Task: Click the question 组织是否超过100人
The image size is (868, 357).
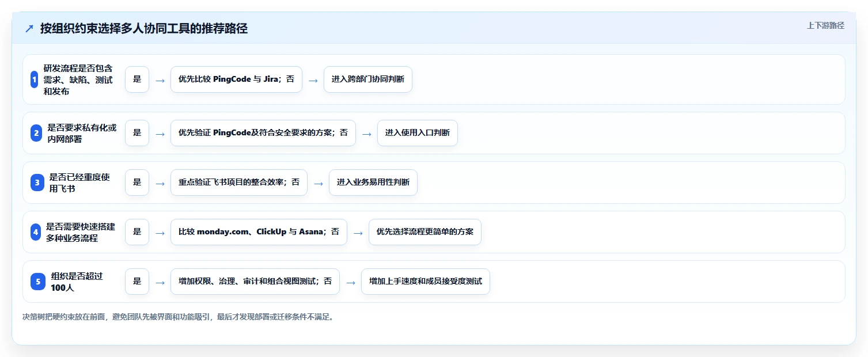Action: click(x=77, y=282)
